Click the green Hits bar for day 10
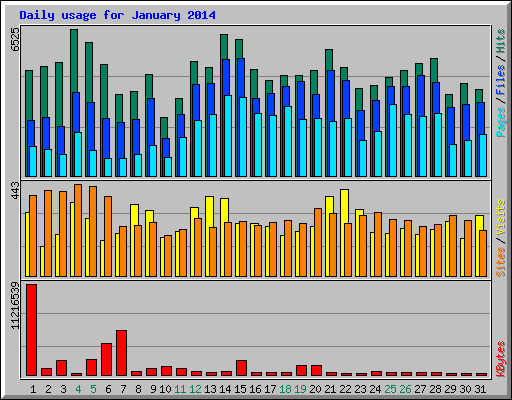Image resolution: width=512 pixels, height=400 pixels. 164,127
